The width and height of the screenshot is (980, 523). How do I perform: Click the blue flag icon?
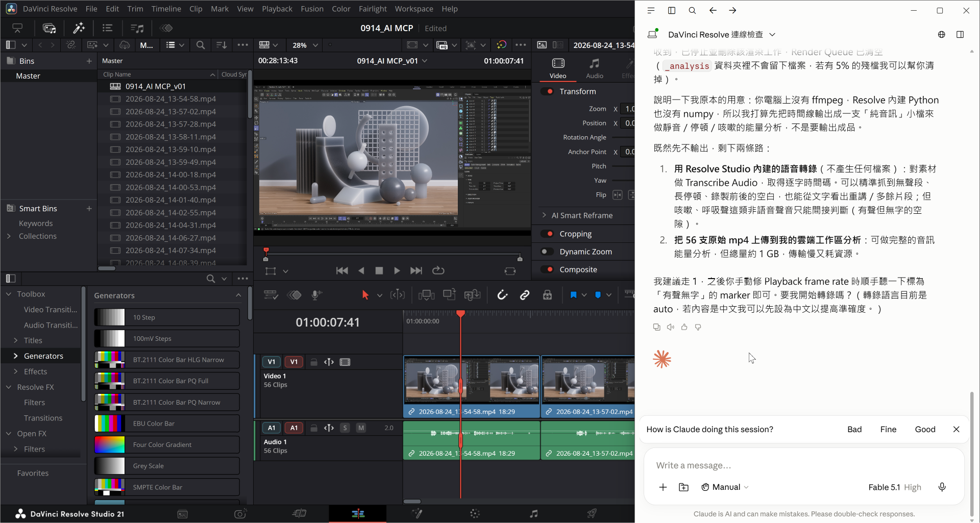pos(573,295)
